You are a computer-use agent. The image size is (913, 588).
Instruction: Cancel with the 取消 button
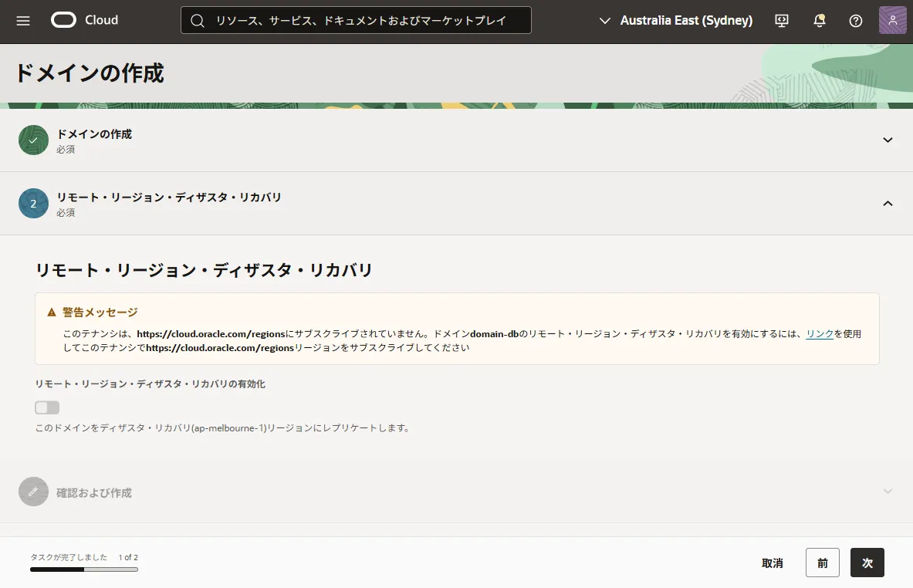point(773,563)
